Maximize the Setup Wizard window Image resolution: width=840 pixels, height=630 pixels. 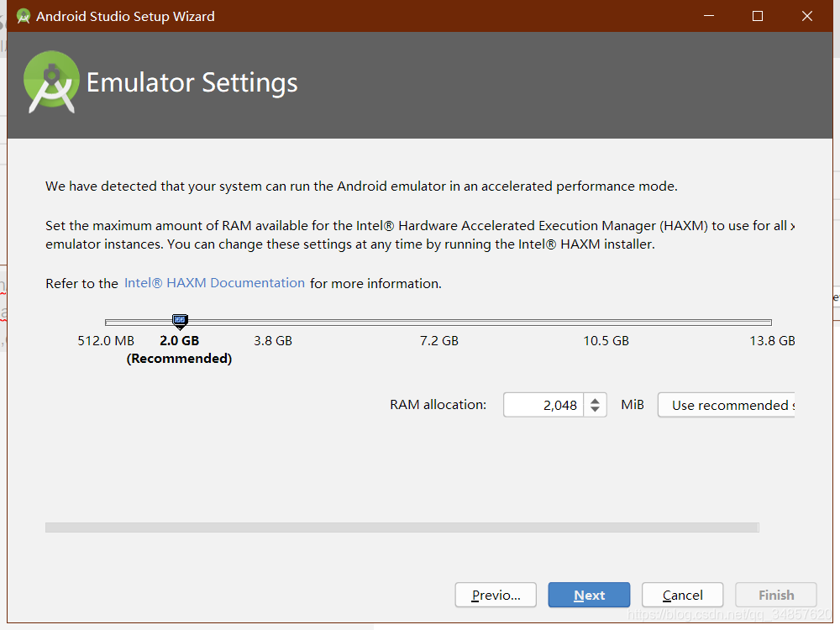pos(758,16)
